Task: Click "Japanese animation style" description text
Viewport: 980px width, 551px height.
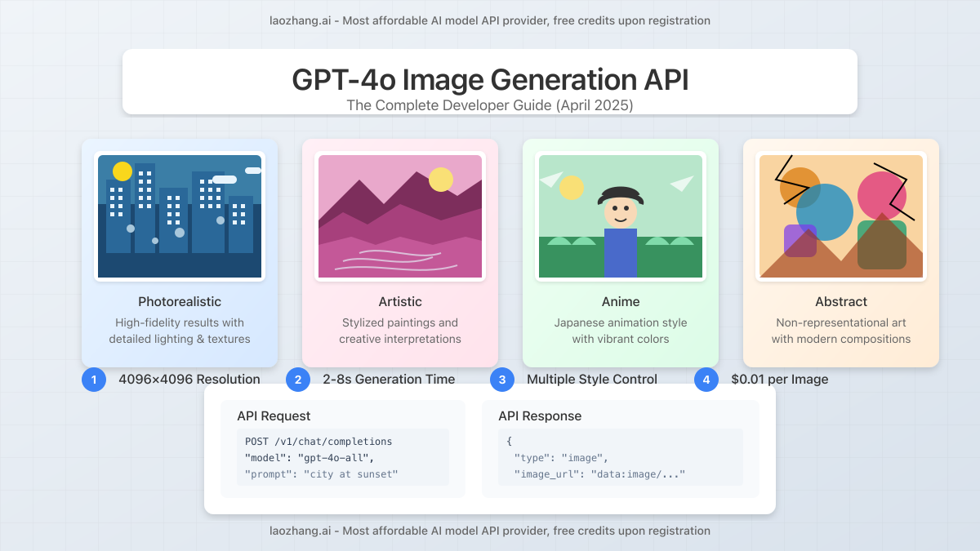Action: point(621,322)
